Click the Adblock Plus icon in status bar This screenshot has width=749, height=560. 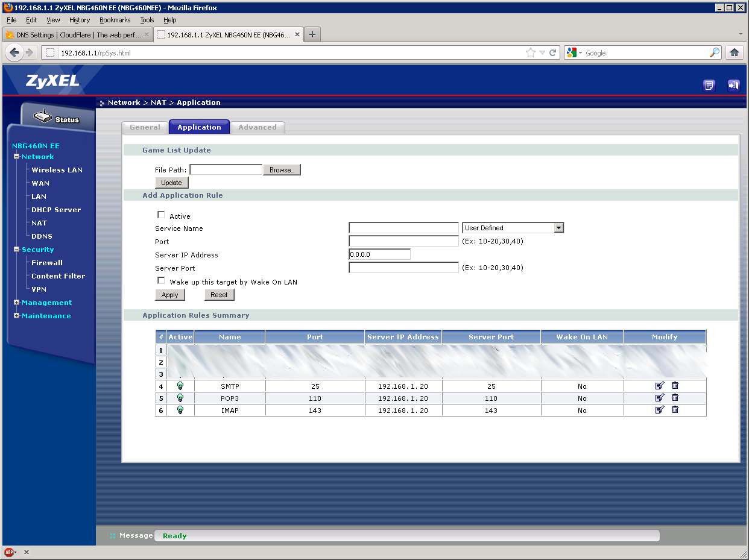(9, 552)
